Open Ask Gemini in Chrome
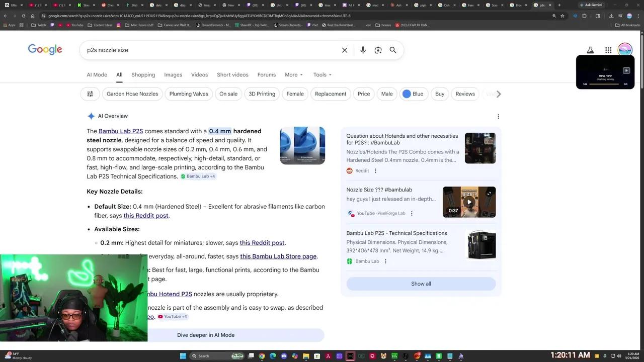The width and height of the screenshot is (644, 362). tap(591, 5)
